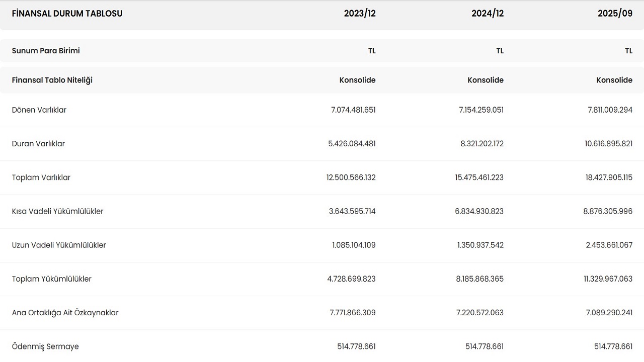Click Konsolide under the 2024/12 column
The height and width of the screenshot is (362, 644).
485,80
